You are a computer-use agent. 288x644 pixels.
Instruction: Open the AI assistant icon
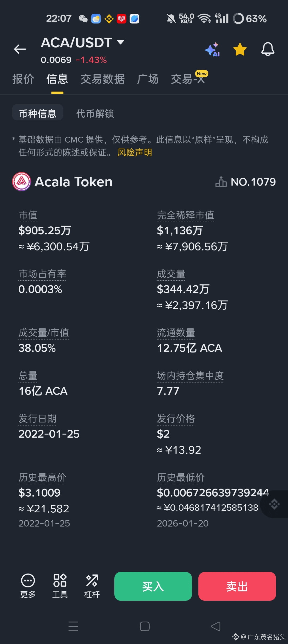(x=212, y=49)
